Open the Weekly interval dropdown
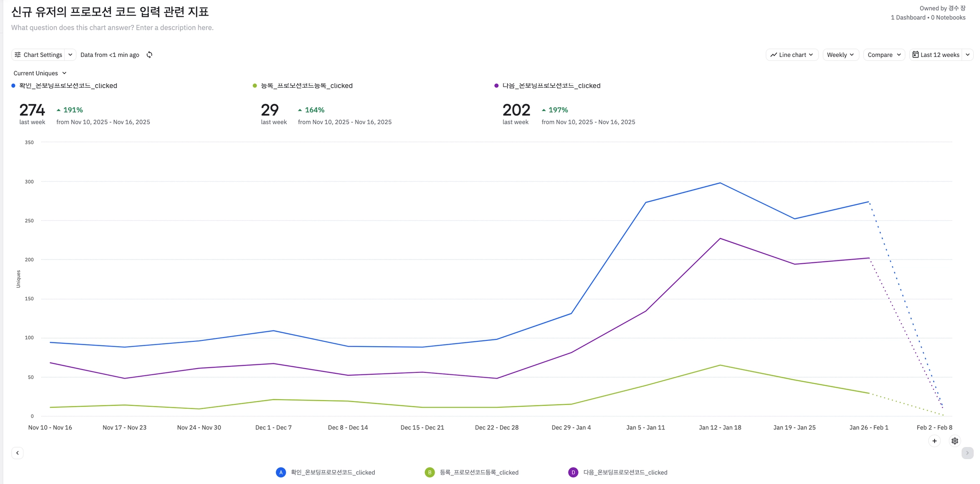Viewport: 980px width, 484px height. 841,55
